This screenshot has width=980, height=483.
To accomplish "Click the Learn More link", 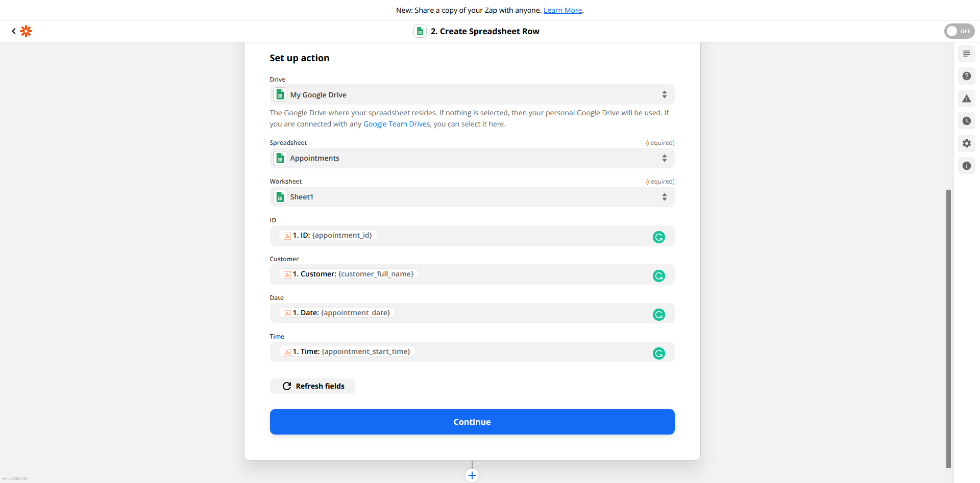I will click(562, 10).
